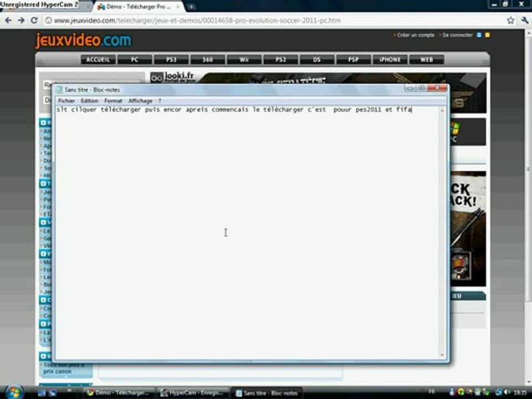Go to the PSP section
The height and width of the screenshot is (399, 532).
[354, 60]
